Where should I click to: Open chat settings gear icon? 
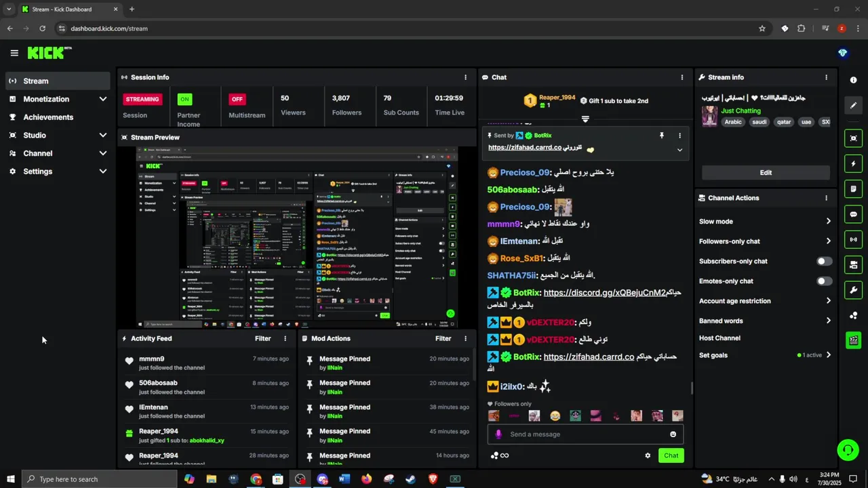[648, 455]
